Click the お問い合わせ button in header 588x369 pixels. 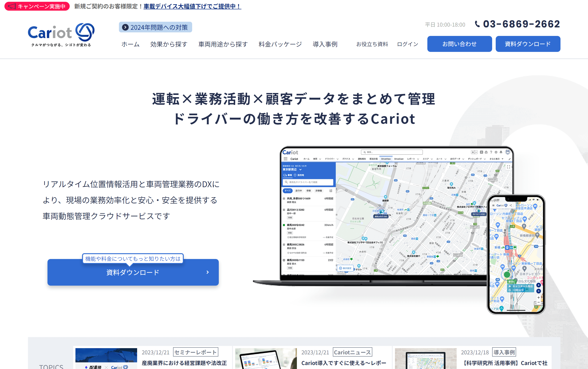tap(460, 44)
